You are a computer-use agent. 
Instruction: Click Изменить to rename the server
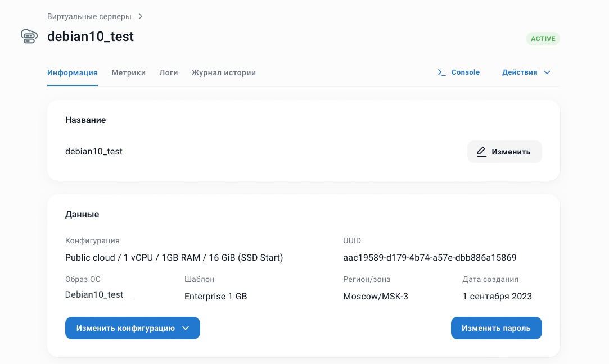504,152
